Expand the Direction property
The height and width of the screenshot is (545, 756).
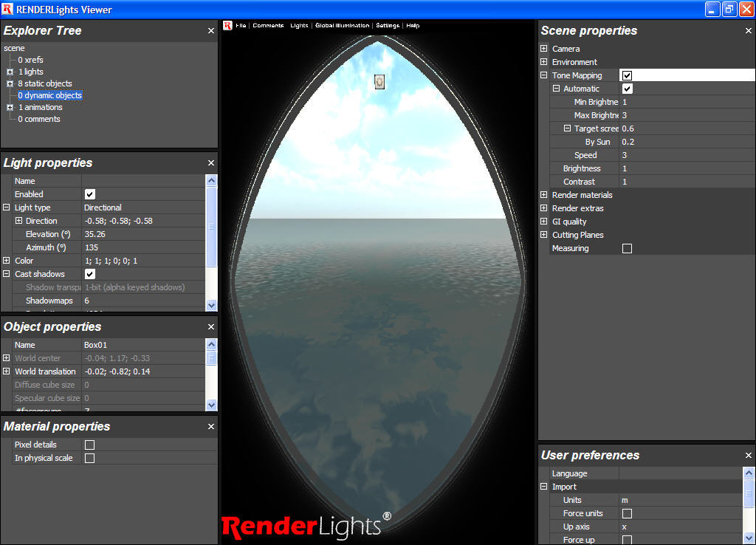pos(18,220)
